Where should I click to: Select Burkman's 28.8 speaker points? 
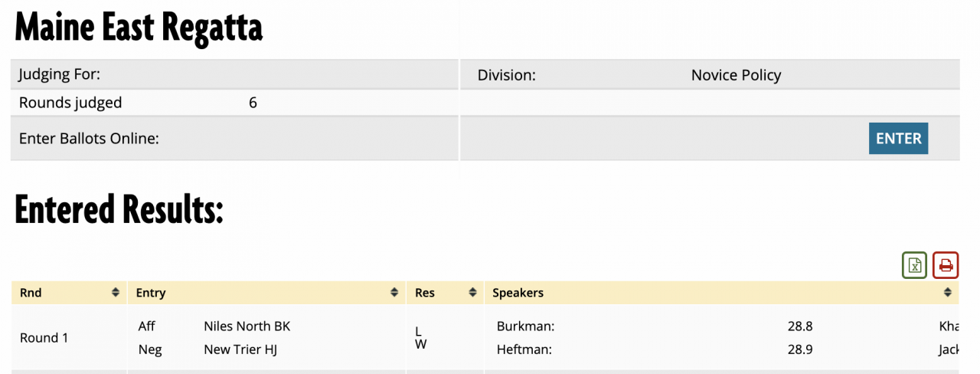[x=799, y=326]
